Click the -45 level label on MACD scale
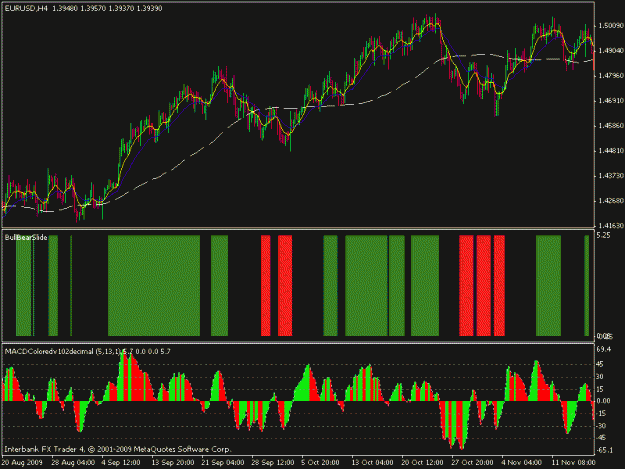The image size is (625, 469). (x=601, y=438)
